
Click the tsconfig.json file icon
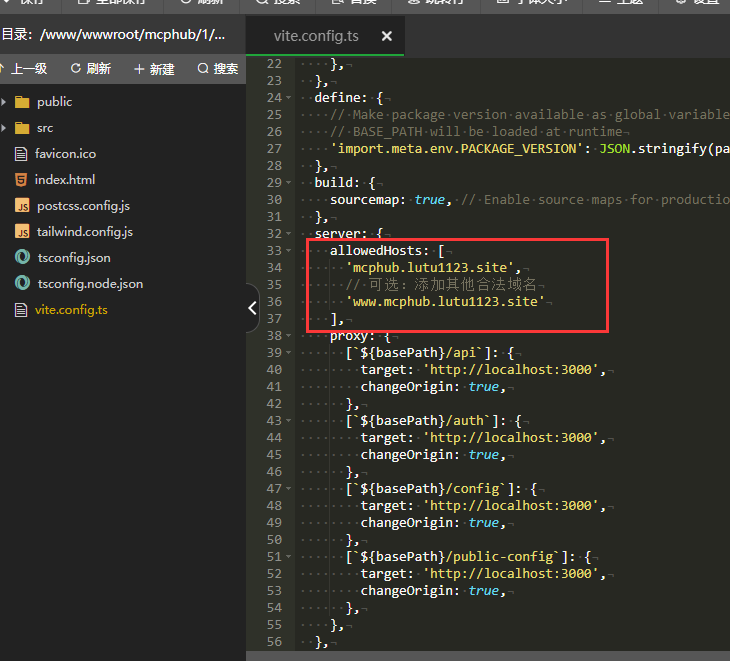pos(22,258)
